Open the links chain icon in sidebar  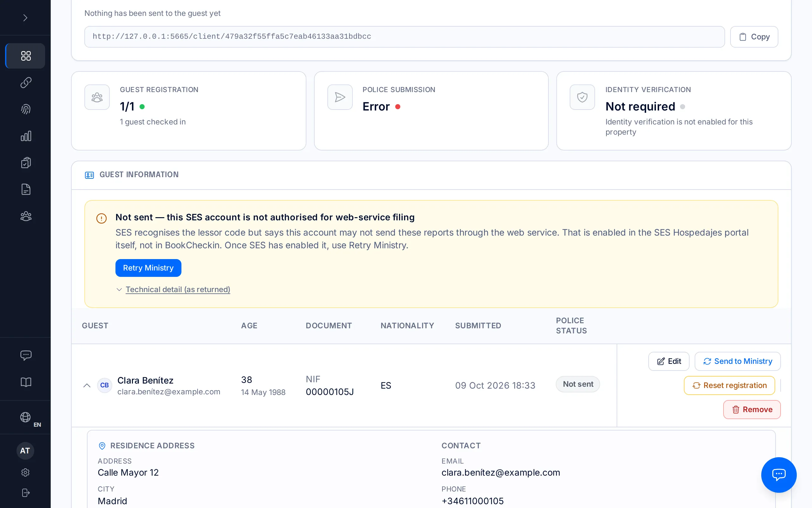[x=25, y=83]
